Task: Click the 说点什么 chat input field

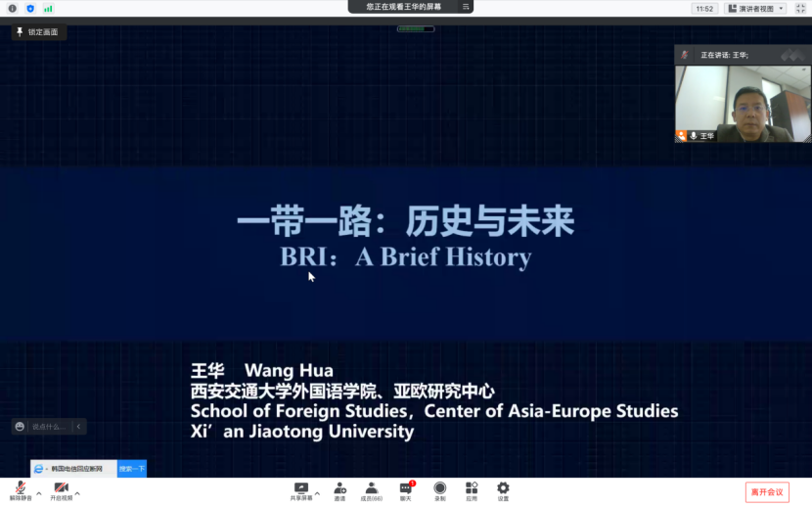Action: pos(49,427)
